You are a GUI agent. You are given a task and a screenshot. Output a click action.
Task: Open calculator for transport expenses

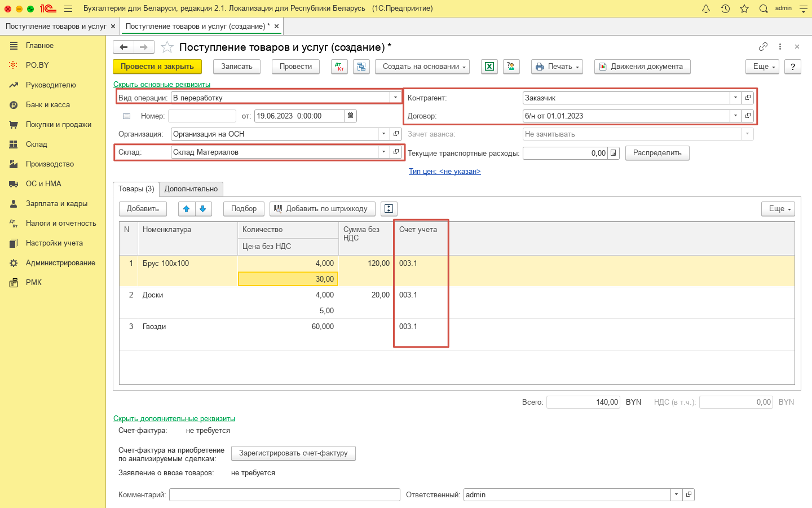pyautogui.click(x=614, y=153)
